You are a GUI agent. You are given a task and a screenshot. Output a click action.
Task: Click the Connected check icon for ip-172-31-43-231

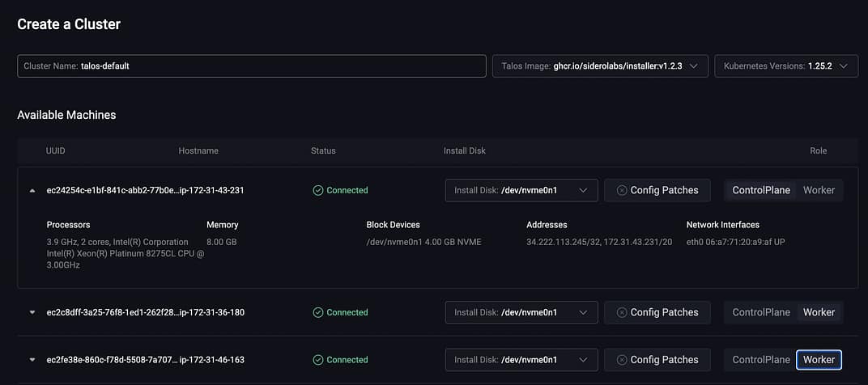pyautogui.click(x=318, y=190)
